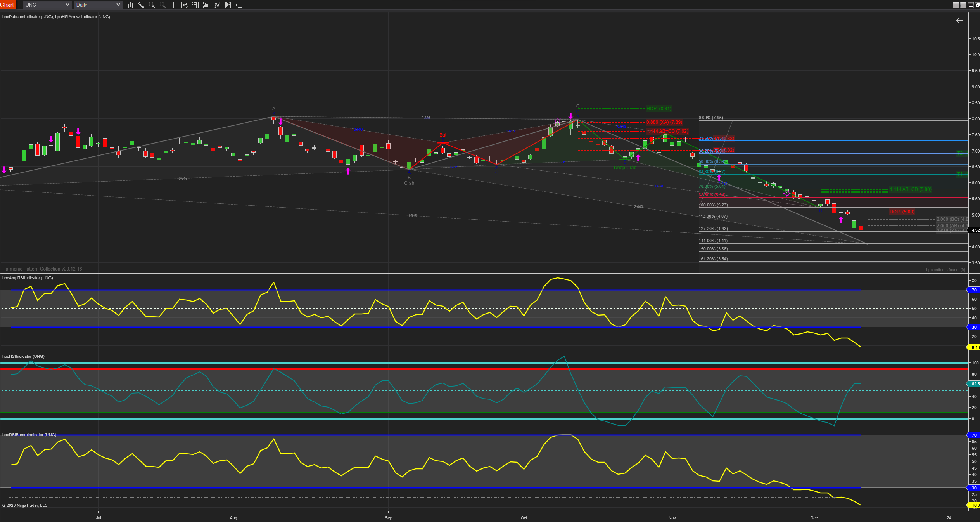Click the Chart tab label
This screenshot has width=980, height=522.
coord(7,5)
